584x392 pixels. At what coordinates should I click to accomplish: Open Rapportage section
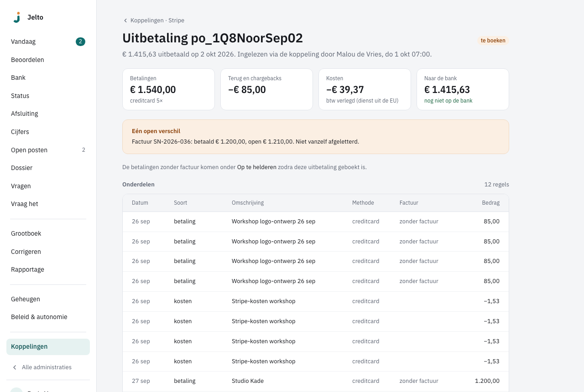[x=48, y=269]
